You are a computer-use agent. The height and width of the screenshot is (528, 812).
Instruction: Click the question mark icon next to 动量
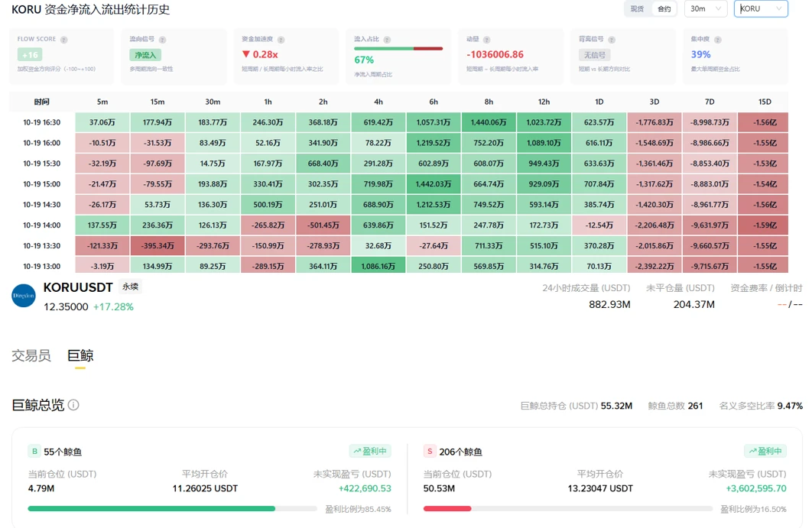pos(487,40)
